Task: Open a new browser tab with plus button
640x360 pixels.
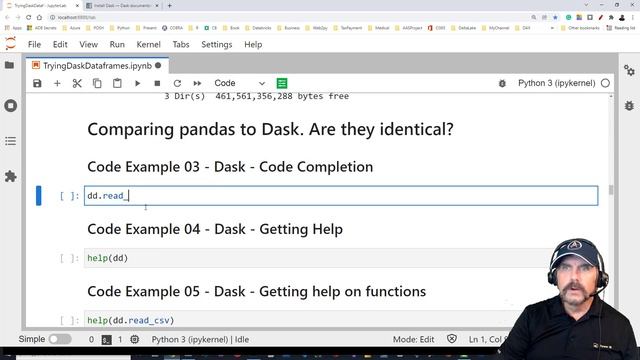Action: (169, 6)
